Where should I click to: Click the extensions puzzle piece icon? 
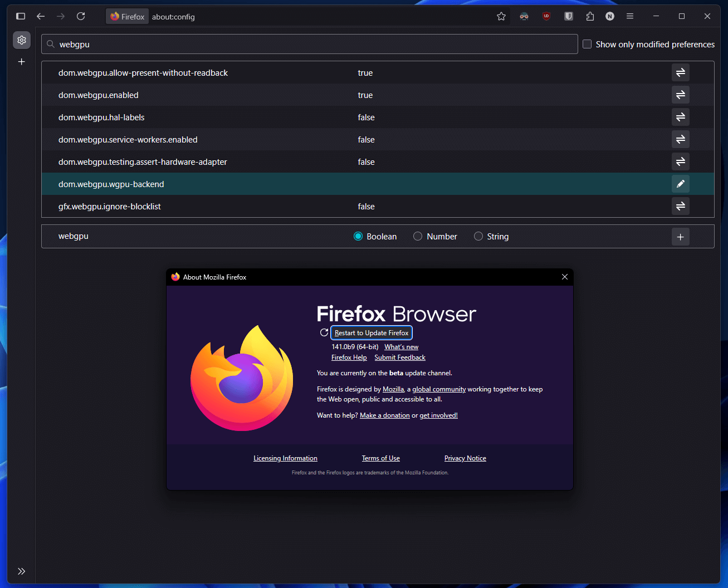point(590,16)
